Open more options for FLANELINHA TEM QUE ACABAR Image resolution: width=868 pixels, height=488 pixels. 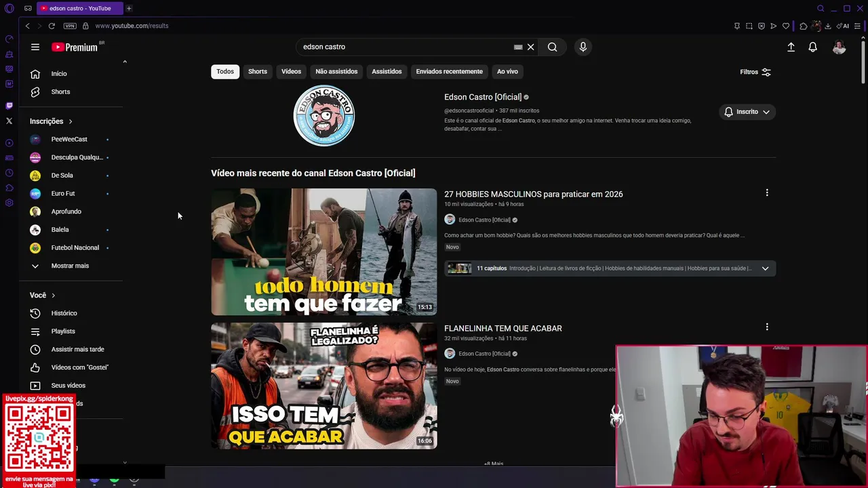[x=767, y=327]
